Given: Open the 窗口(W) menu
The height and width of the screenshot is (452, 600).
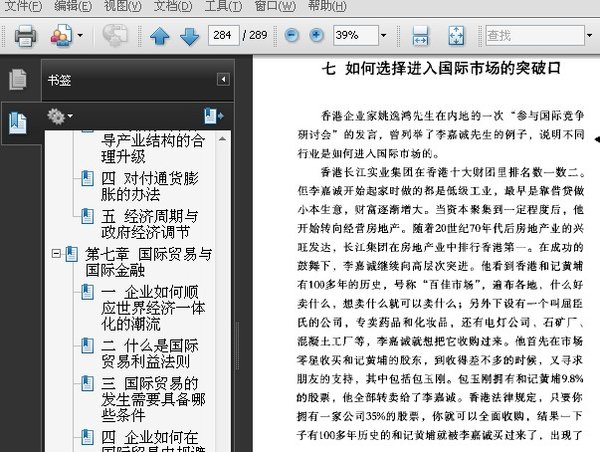Looking at the screenshot, I should [275, 6].
